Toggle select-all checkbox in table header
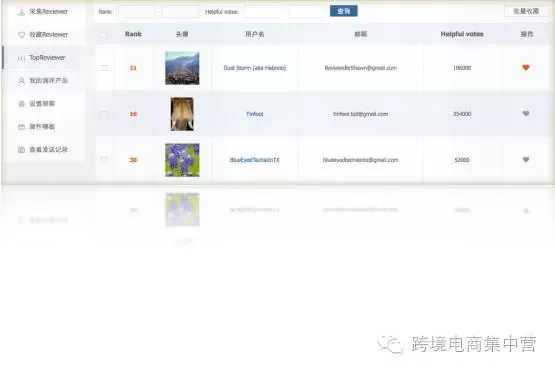The width and height of the screenshot is (555, 371). [x=103, y=34]
